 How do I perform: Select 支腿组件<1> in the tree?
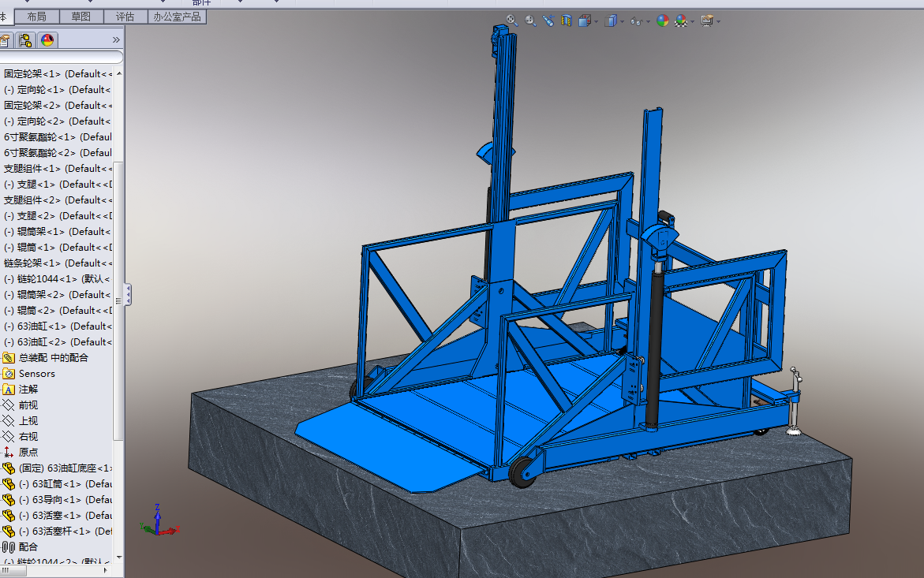[x=57, y=168]
